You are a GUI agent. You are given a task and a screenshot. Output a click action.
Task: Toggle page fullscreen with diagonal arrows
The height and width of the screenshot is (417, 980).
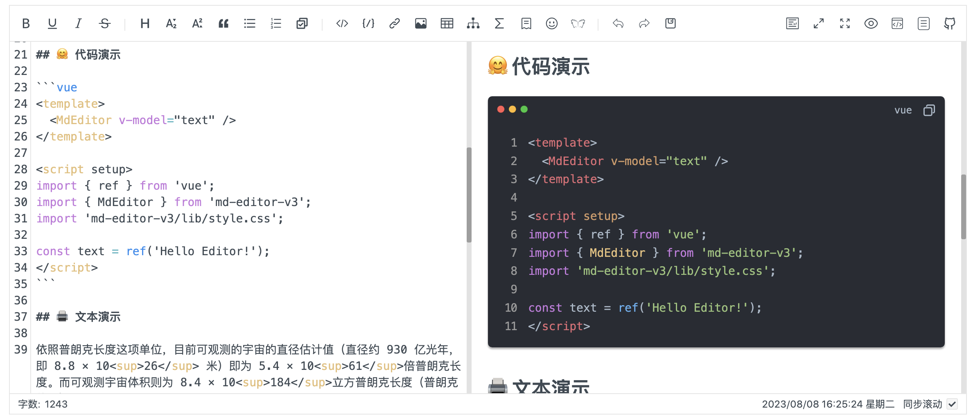click(x=819, y=23)
